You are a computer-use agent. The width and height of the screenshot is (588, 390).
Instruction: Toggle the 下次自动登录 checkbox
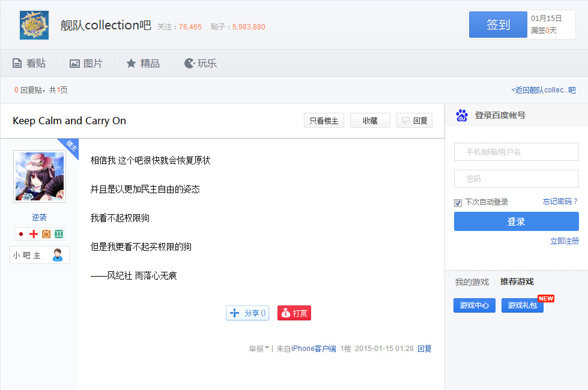(x=458, y=203)
